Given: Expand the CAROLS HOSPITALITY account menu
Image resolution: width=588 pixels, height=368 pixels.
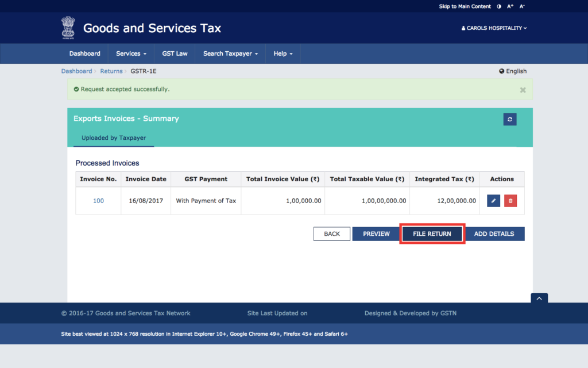Looking at the screenshot, I should pyautogui.click(x=494, y=28).
